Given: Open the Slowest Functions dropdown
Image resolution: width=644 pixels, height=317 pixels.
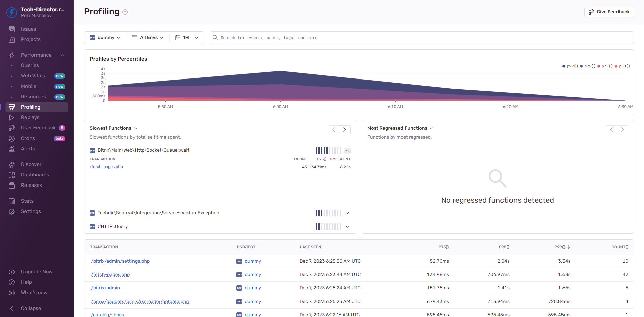Looking at the screenshot, I should (113, 128).
